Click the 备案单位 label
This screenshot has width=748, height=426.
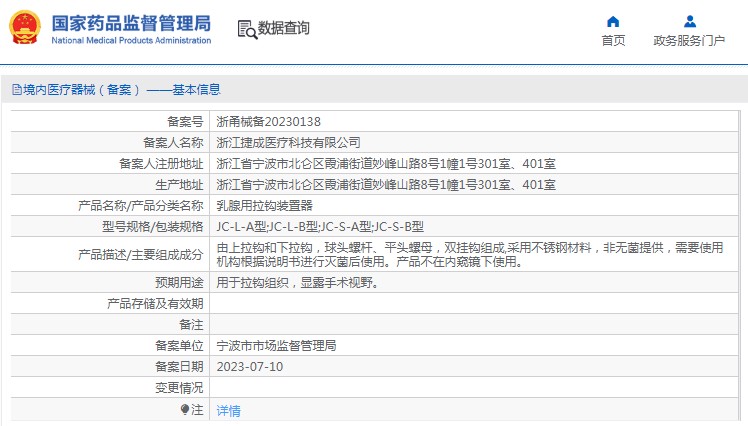pos(179,345)
